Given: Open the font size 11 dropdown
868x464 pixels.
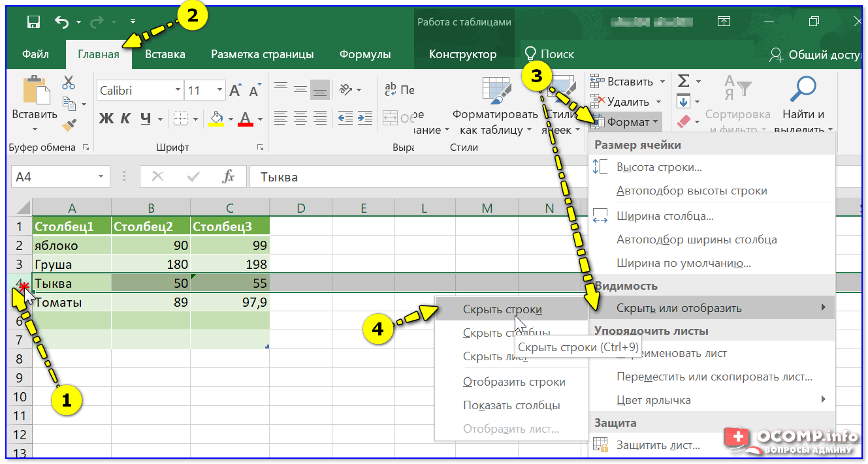Looking at the screenshot, I should pos(220,91).
